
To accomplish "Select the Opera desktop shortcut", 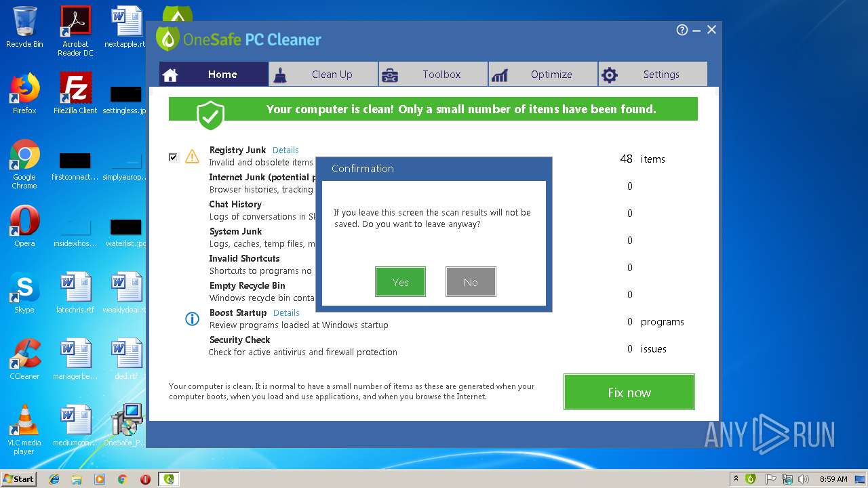I will 24,226.
